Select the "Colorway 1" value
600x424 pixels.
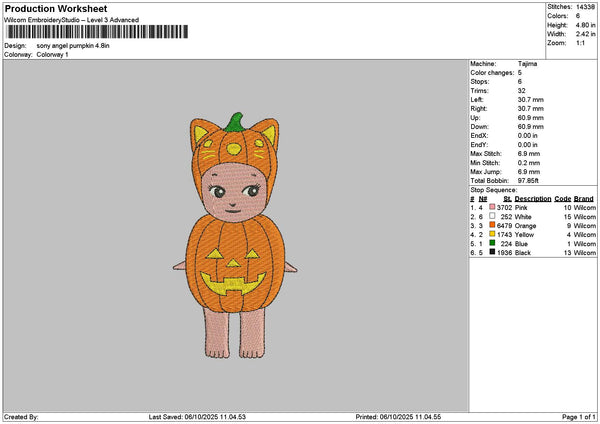point(52,54)
